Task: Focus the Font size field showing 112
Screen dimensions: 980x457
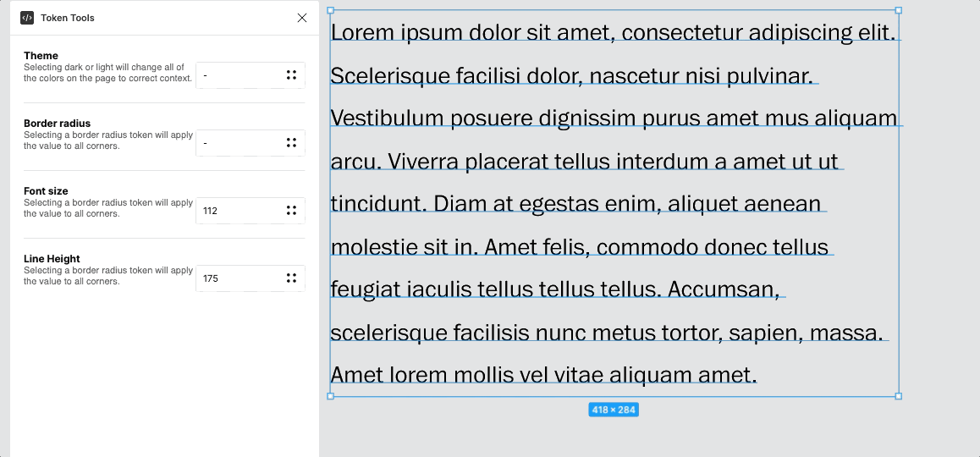Action: click(239, 211)
